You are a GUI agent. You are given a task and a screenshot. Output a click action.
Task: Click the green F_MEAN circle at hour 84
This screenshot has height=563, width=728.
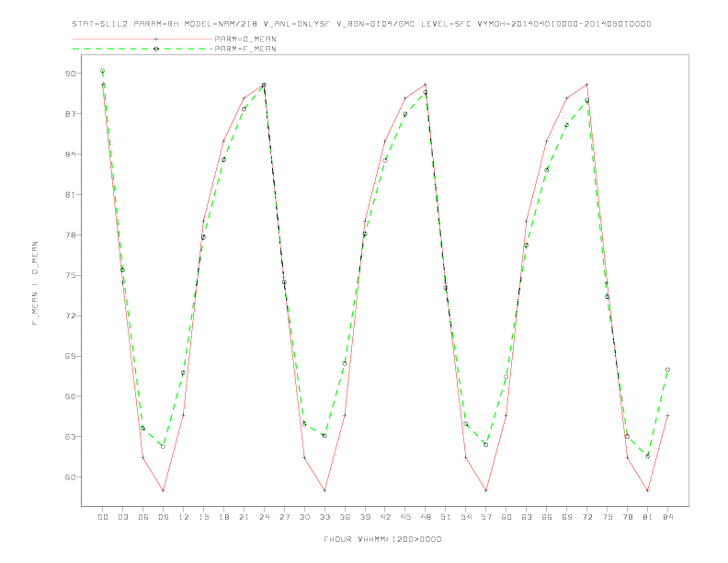point(667,370)
